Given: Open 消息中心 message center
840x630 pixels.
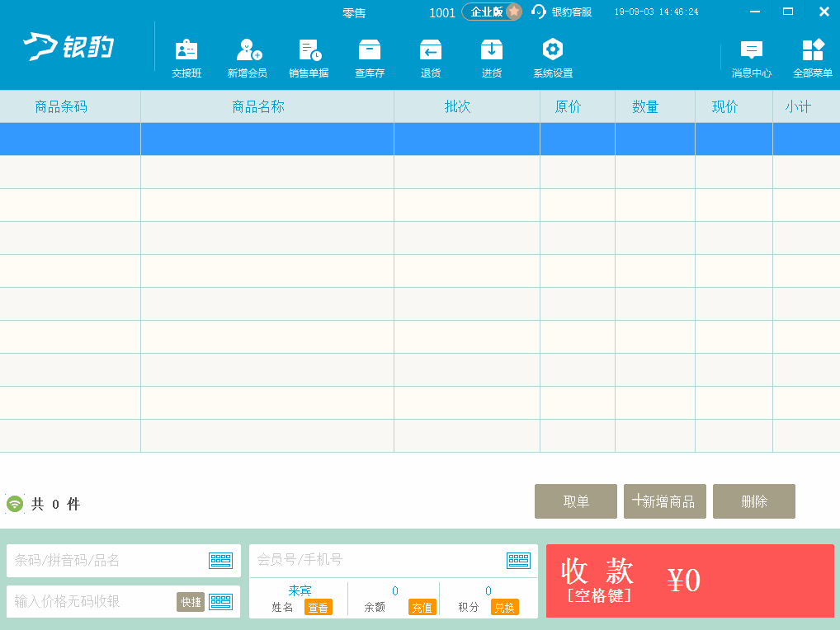Looking at the screenshot, I should (x=752, y=59).
